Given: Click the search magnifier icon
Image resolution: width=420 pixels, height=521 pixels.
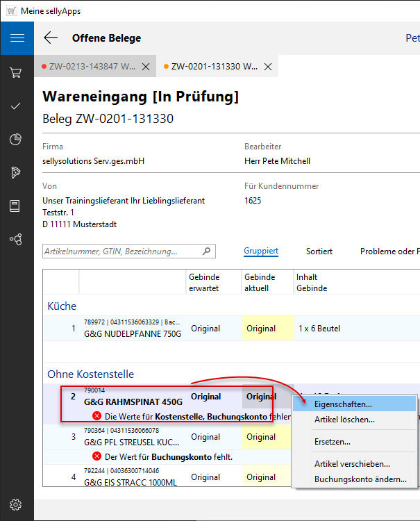Looking at the screenshot, I should coord(206,251).
